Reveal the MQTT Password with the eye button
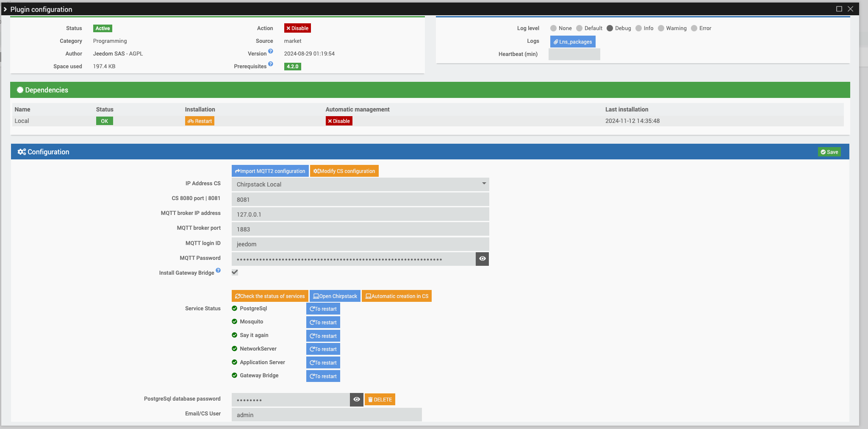Image resolution: width=868 pixels, height=429 pixels. click(x=482, y=259)
